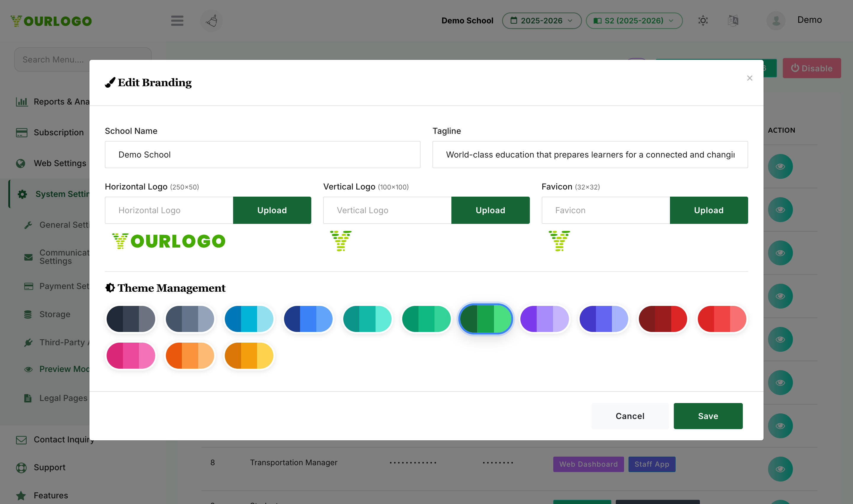The image size is (853, 504).
Task: Click the YOURLOGO logo in the header
Action: tap(51, 21)
